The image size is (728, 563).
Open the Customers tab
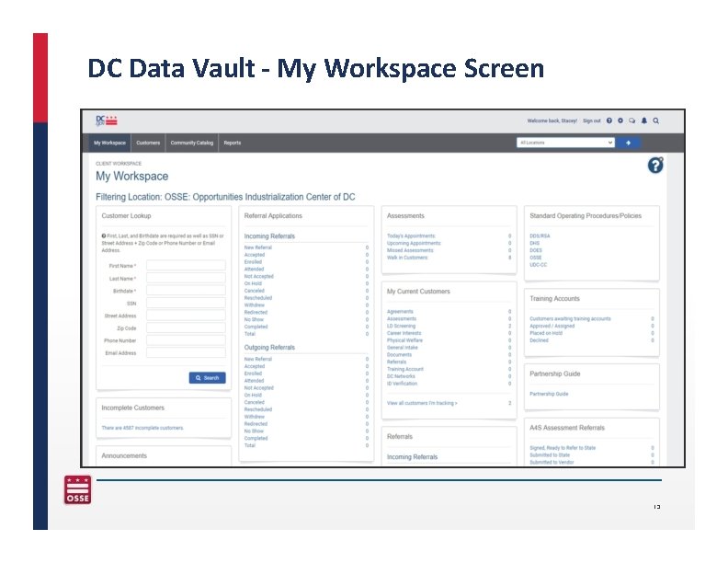click(148, 143)
